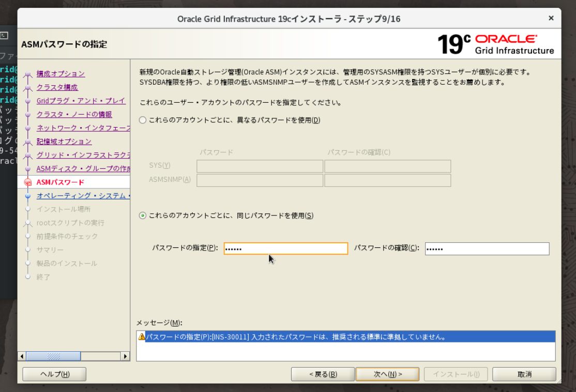The height and width of the screenshot is (392, 576).
Task: Open ネットワーク・インタフェース step link
Action: [83, 128]
